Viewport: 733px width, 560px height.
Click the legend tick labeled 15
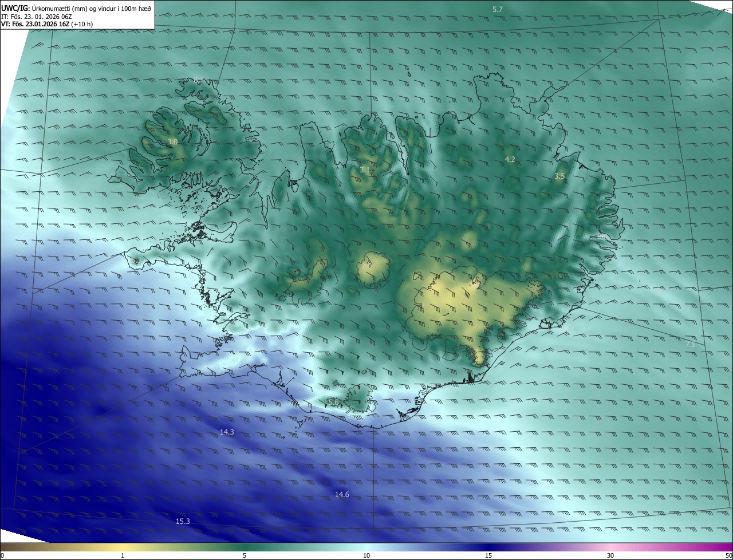pos(488,555)
